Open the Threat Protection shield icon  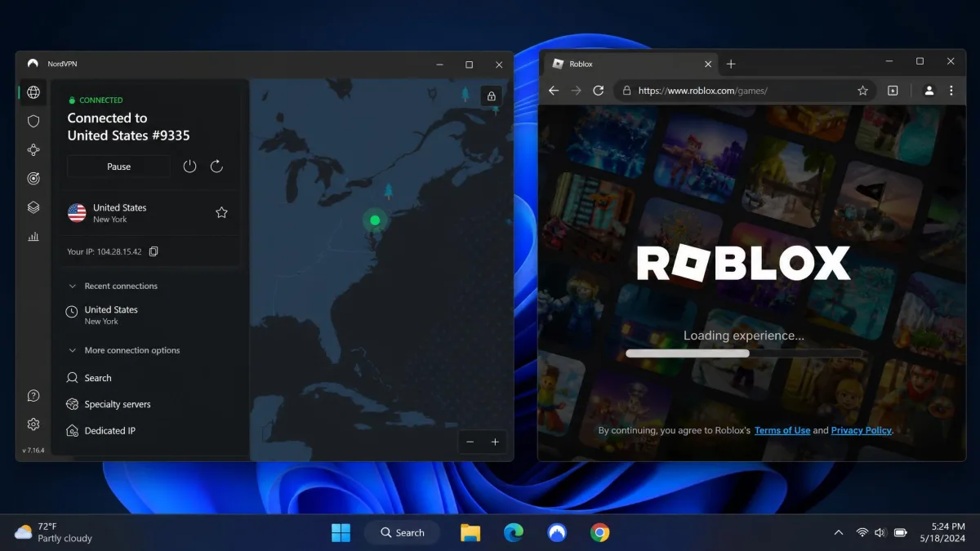click(33, 121)
